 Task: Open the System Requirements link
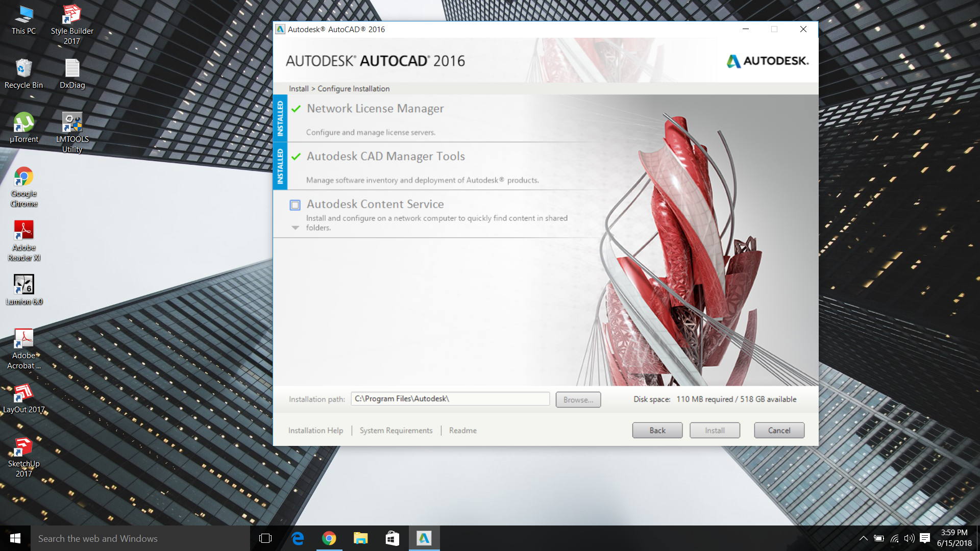396,431
